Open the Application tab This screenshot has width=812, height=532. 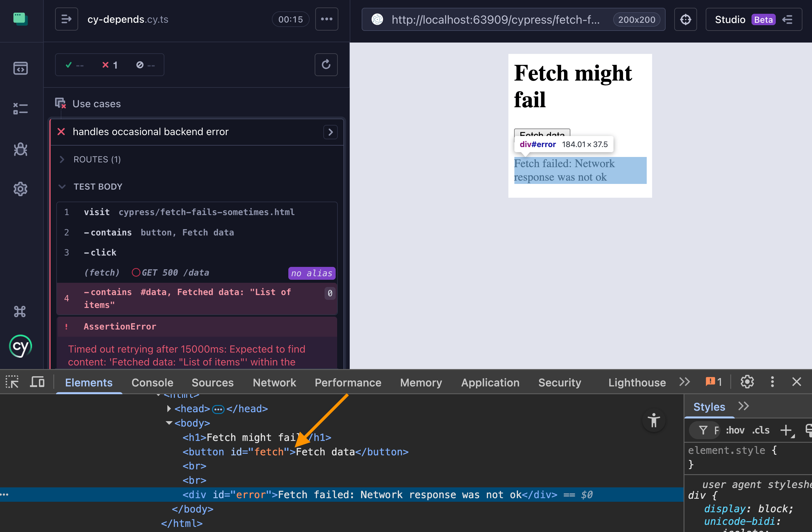tap(490, 382)
